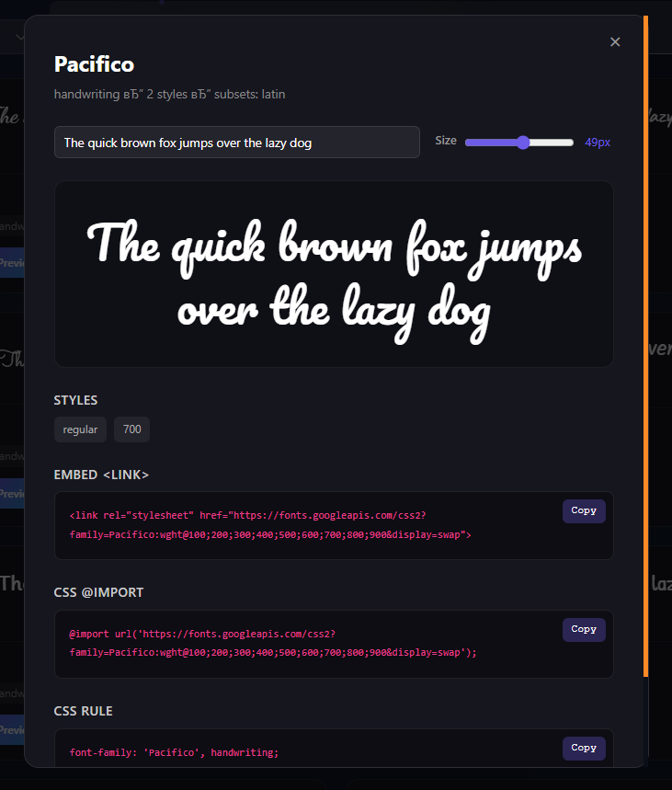Select the 700 weight style chip
The height and width of the screenshot is (790, 672).
pyautogui.click(x=132, y=429)
